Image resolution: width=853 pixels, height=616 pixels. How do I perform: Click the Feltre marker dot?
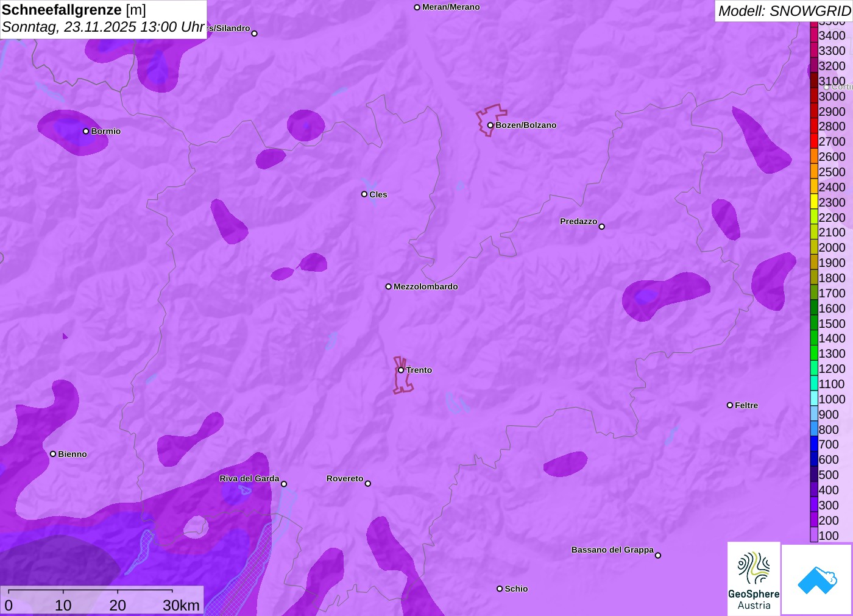click(x=730, y=405)
